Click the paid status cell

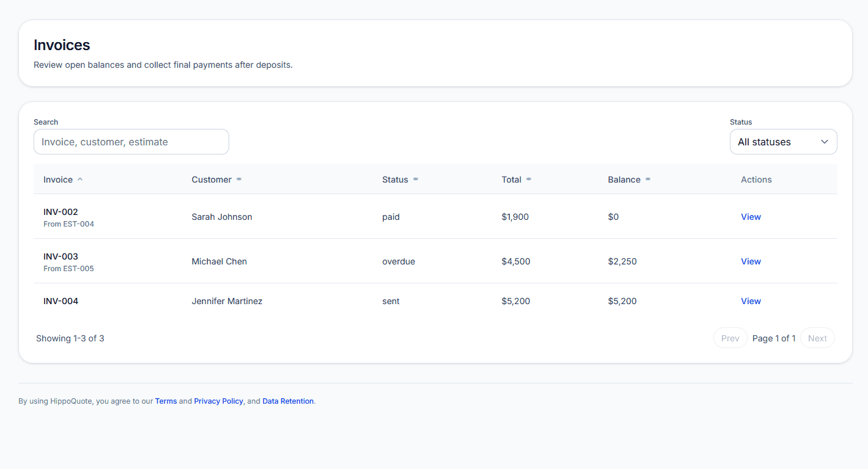pos(391,217)
